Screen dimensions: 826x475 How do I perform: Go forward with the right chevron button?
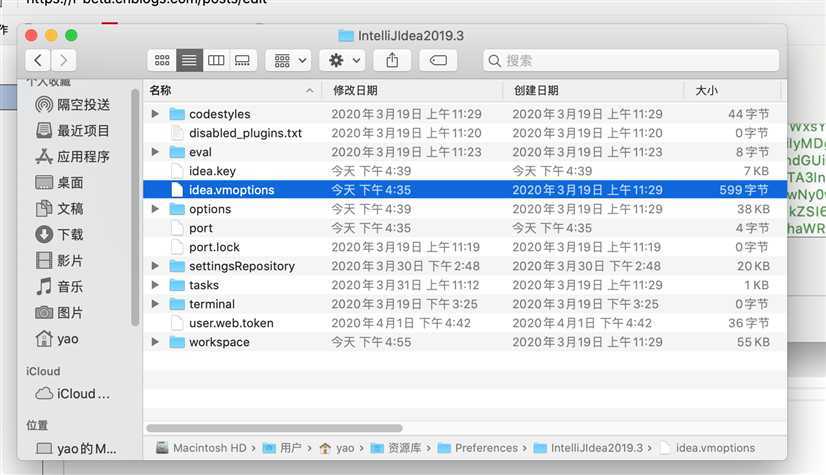(x=63, y=61)
